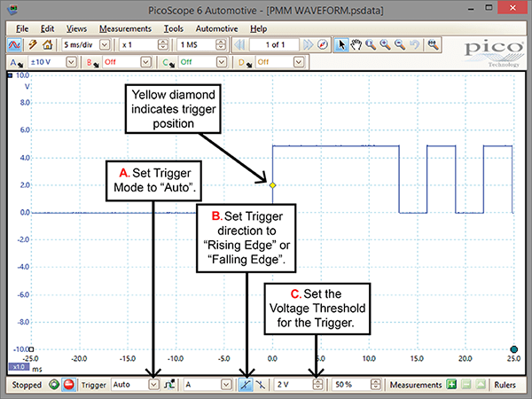Go to the first waveform buffer
532x399 pixels.
239,45
